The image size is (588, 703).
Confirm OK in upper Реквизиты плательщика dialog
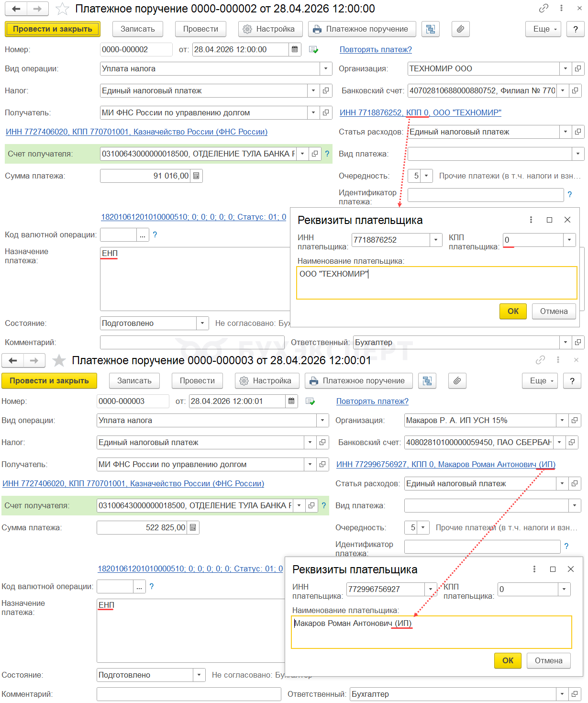pyautogui.click(x=513, y=311)
